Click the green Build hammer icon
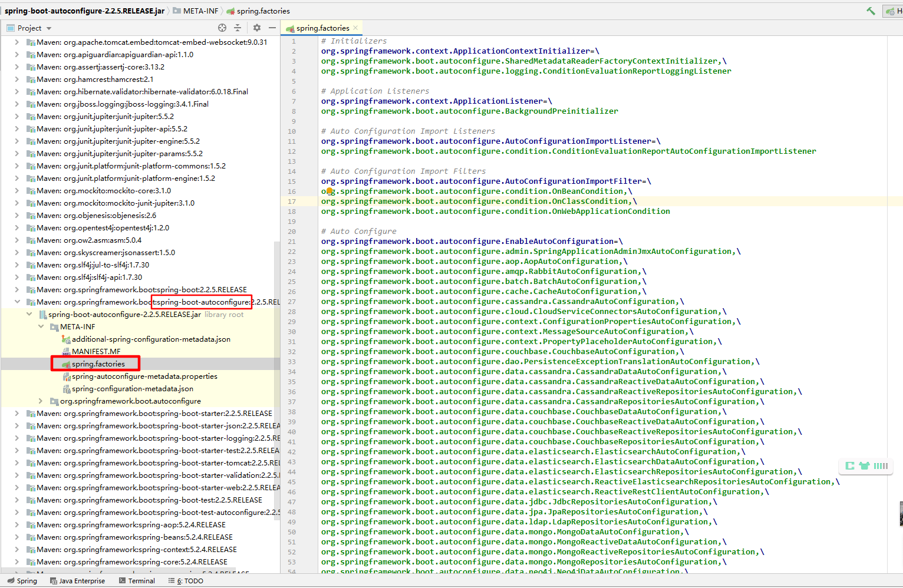Image resolution: width=903 pixels, height=588 pixels. (x=871, y=11)
